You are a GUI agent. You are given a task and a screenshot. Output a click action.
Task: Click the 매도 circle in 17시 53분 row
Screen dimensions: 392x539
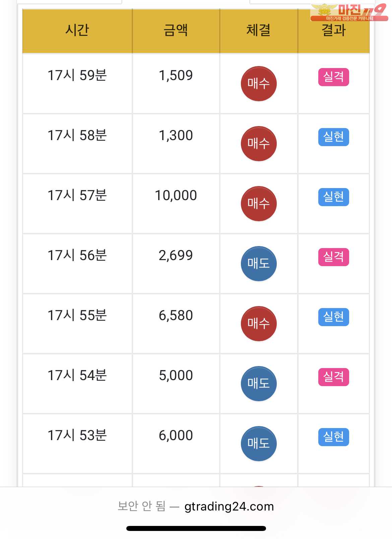[x=259, y=443]
